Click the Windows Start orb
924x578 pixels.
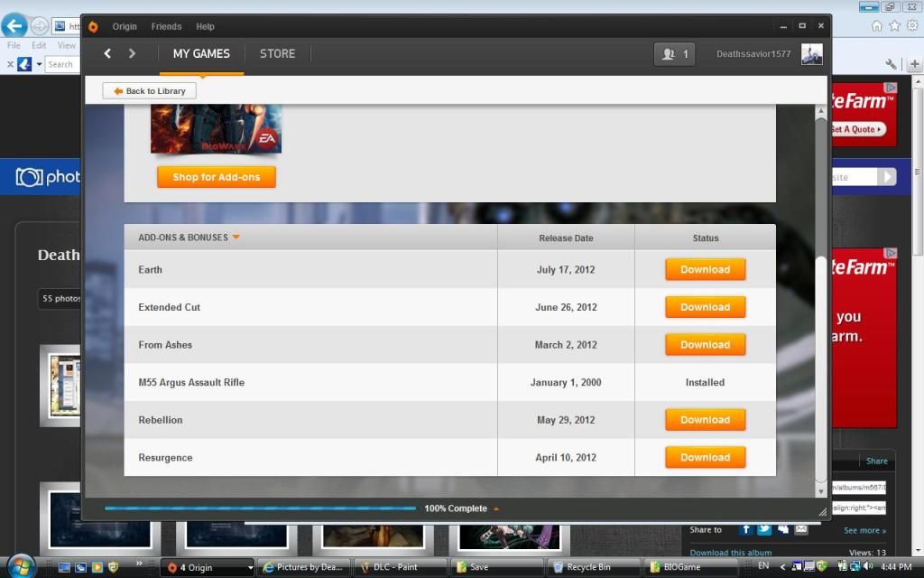[x=21, y=566]
